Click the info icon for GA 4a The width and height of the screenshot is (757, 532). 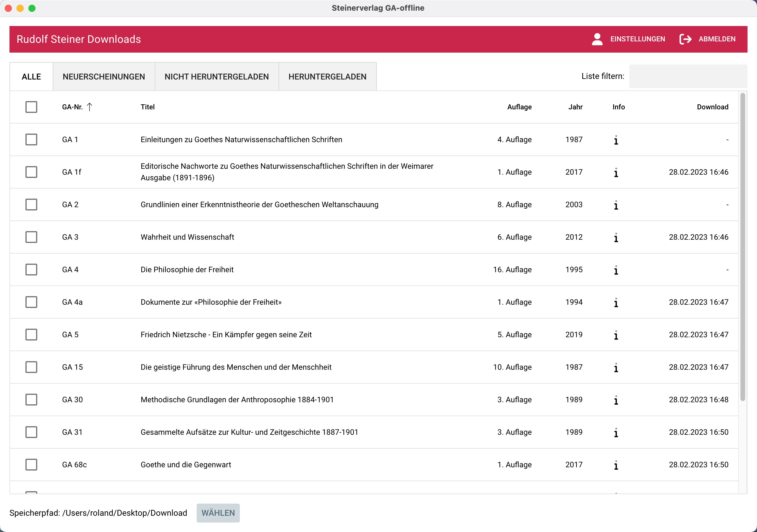[617, 302]
